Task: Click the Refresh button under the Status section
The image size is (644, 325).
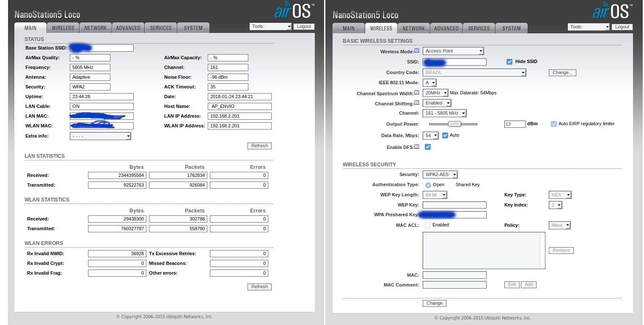Action: point(259,146)
